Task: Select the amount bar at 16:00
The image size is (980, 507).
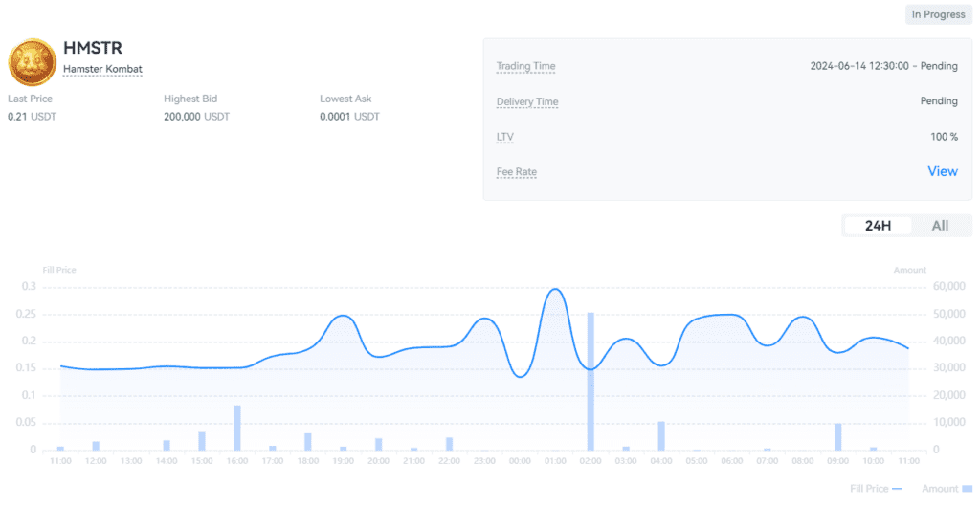Action: pyautogui.click(x=236, y=428)
